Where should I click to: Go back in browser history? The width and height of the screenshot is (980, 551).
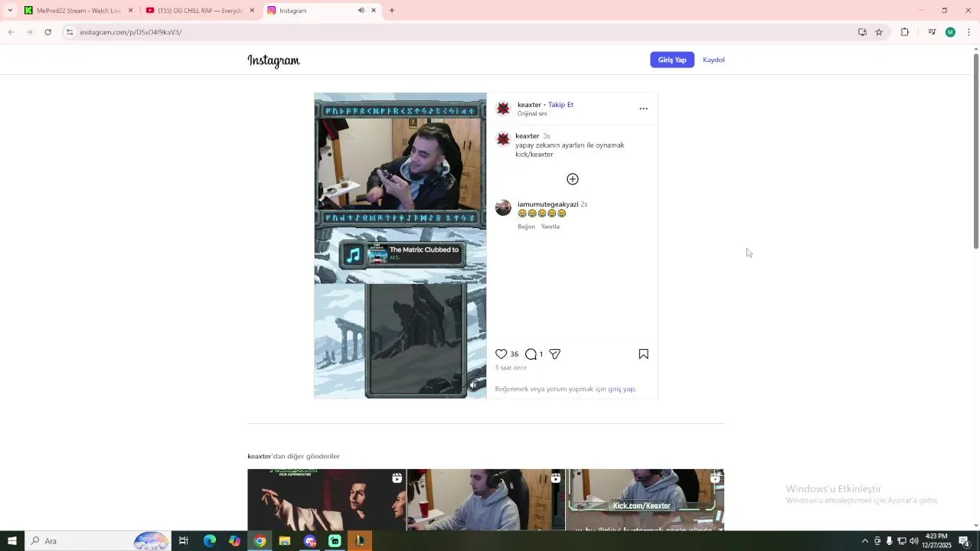click(11, 32)
